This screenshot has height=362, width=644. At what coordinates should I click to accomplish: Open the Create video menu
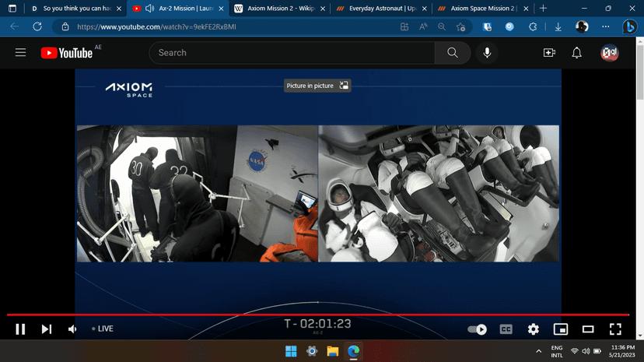549,53
